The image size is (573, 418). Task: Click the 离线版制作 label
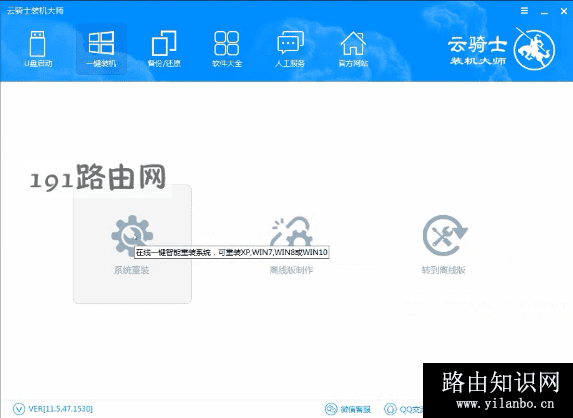tap(291, 270)
